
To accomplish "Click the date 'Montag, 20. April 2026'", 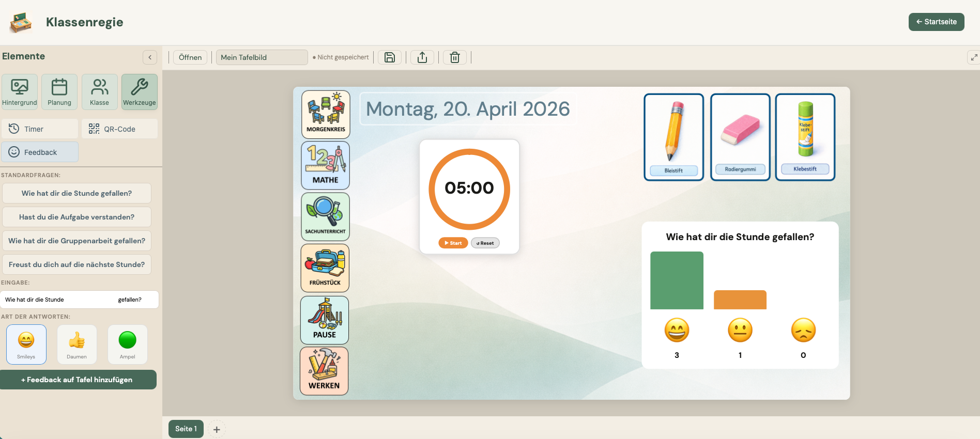I will [468, 109].
